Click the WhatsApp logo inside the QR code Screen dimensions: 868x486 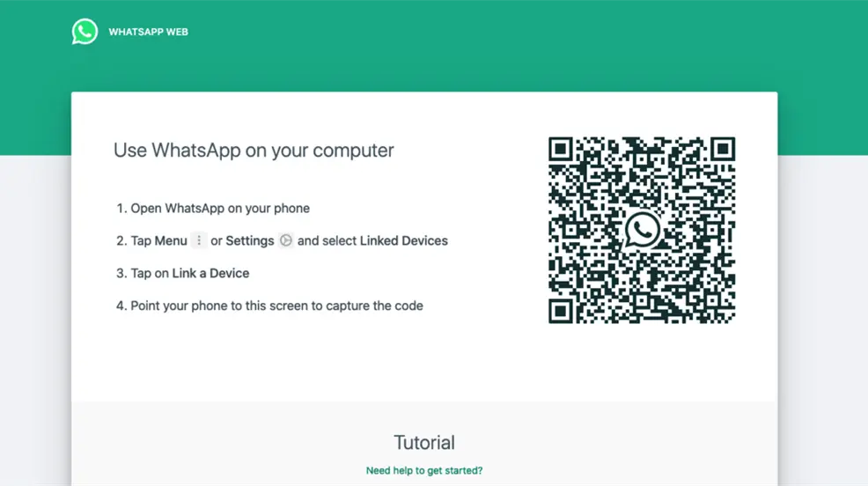pos(642,230)
